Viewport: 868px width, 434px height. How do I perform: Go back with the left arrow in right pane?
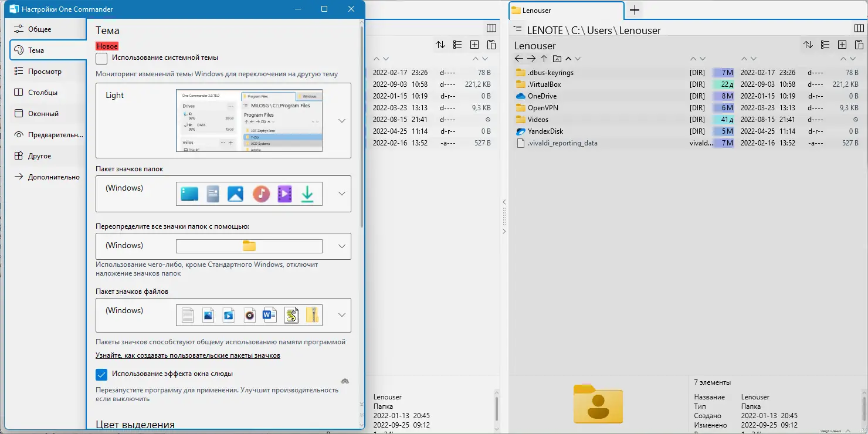click(518, 59)
